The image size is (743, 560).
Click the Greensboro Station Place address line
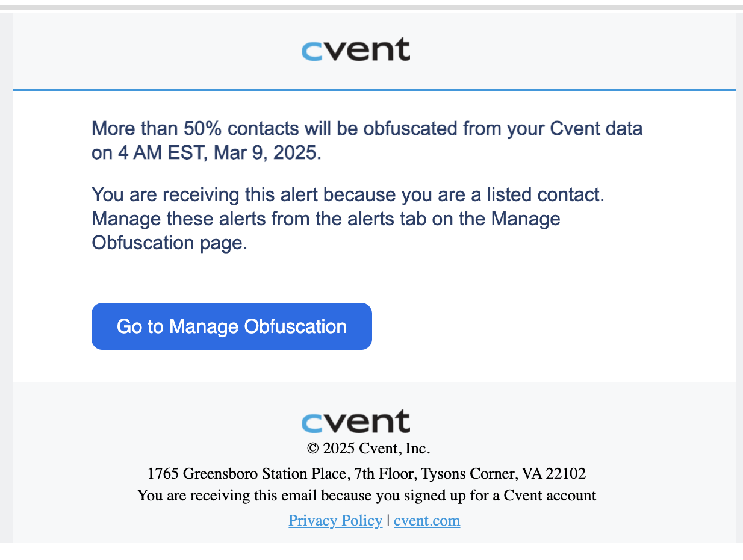367,473
